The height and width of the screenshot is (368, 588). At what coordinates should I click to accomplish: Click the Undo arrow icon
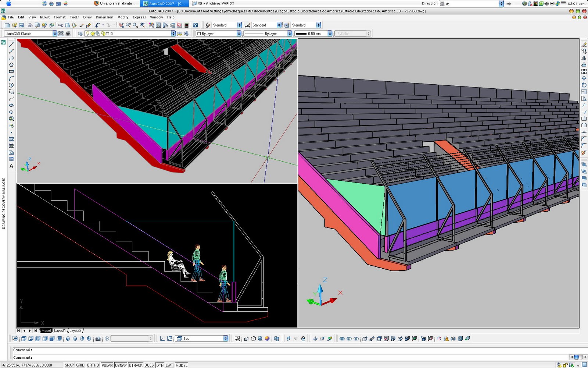click(x=97, y=25)
